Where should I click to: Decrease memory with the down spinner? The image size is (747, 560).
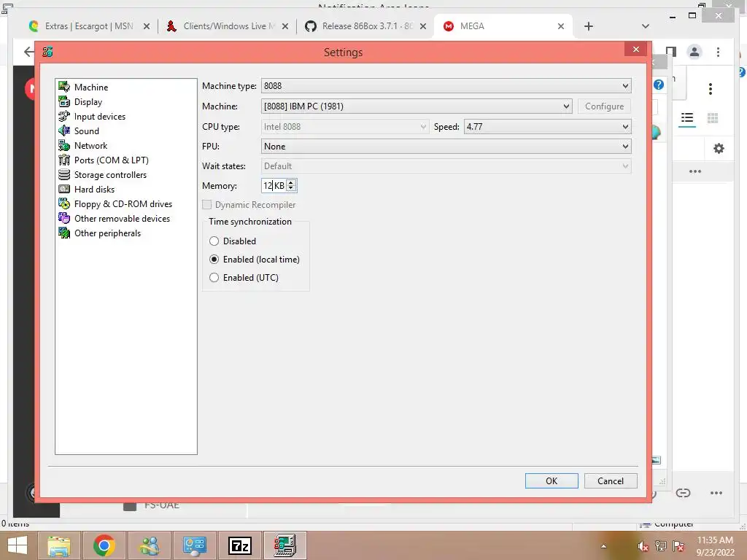pos(291,189)
